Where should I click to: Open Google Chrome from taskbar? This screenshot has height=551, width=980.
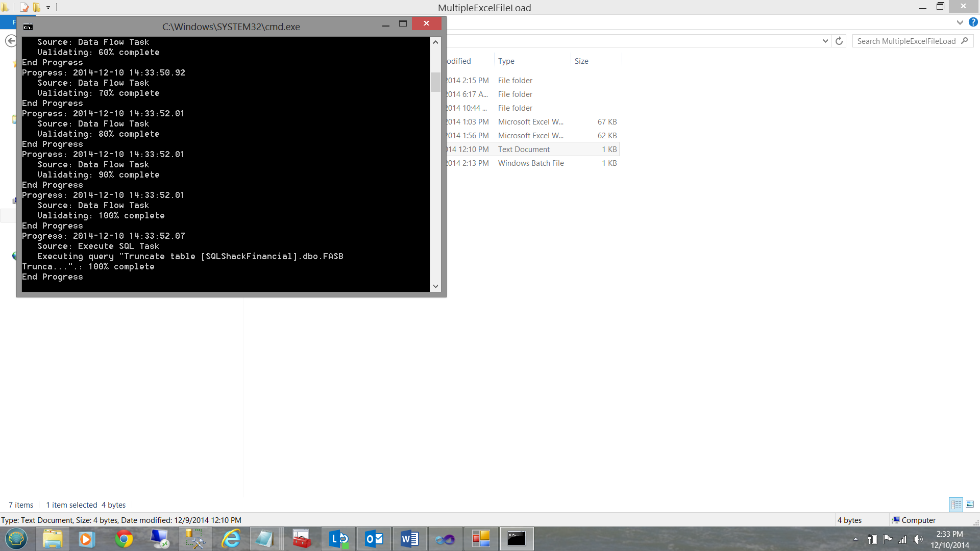click(x=124, y=539)
